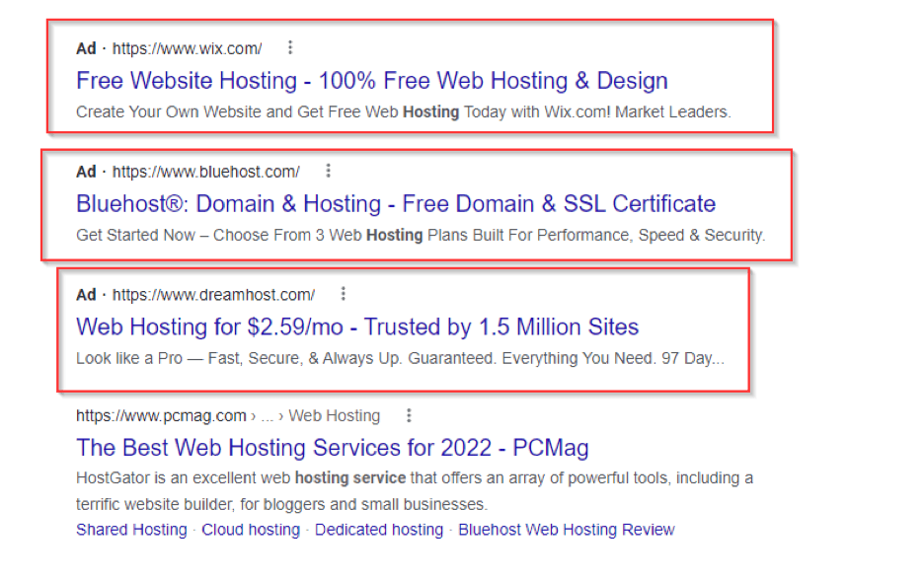The width and height of the screenshot is (924, 580).
Task: Open The Best Web Hosting Services PCMag result
Action: [x=333, y=448]
